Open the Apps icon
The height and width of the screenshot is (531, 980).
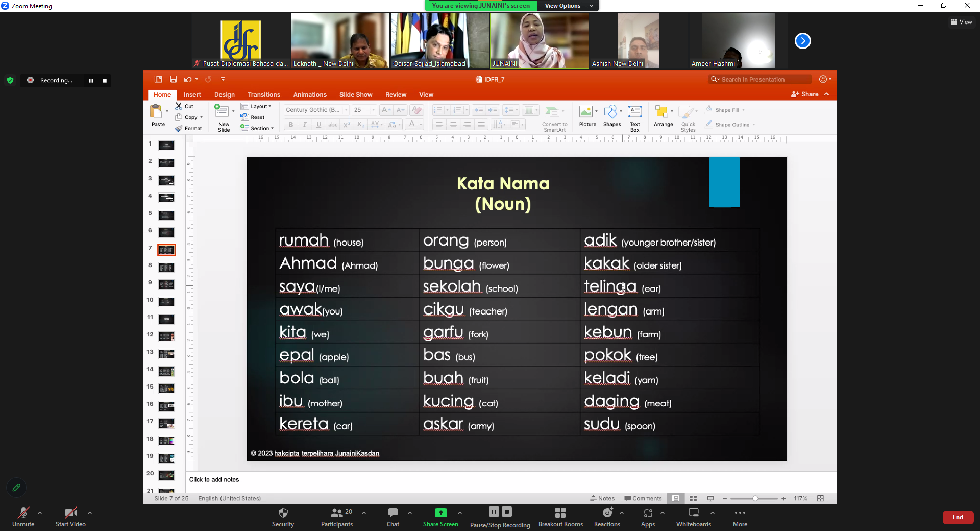648,513
